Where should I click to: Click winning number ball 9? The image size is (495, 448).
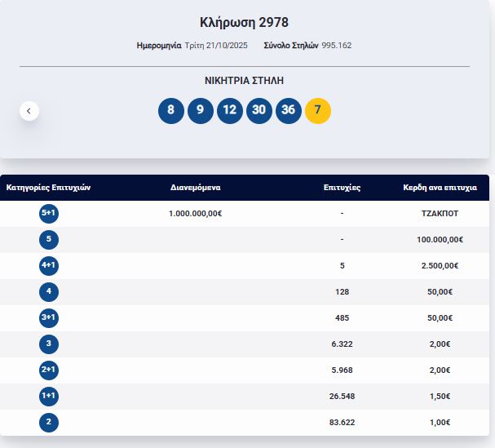[201, 111]
